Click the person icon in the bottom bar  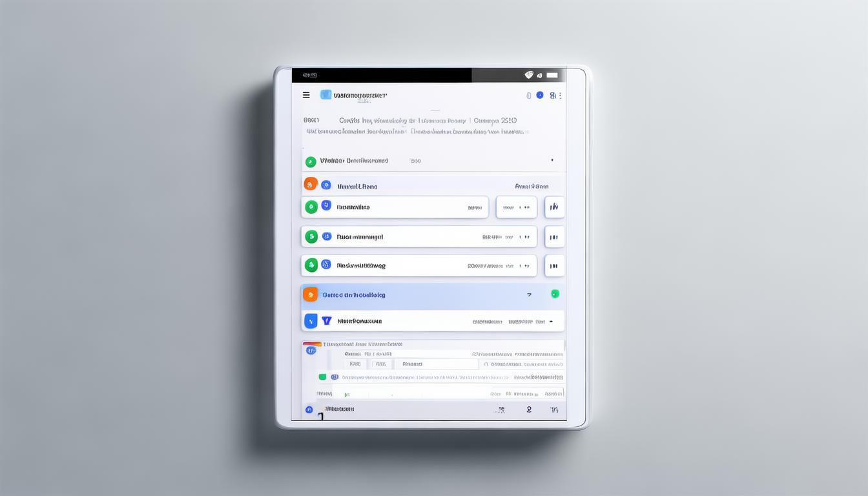click(x=529, y=409)
